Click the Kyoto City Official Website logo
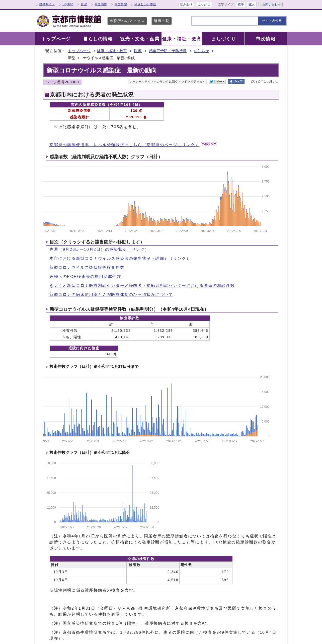The width and height of the screenshot is (322, 644). click(69, 21)
